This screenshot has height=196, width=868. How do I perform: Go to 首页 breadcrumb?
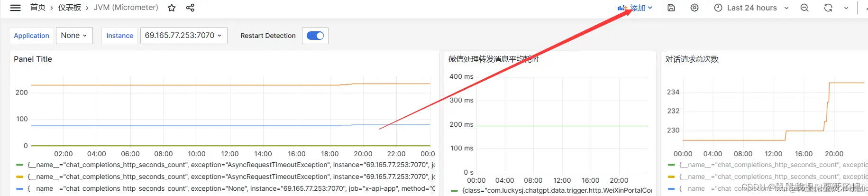[38, 8]
